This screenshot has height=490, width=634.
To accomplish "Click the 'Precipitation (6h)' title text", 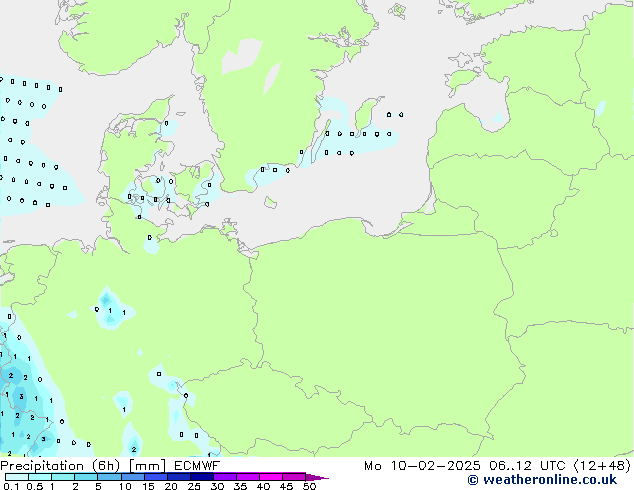I will 60,466.
